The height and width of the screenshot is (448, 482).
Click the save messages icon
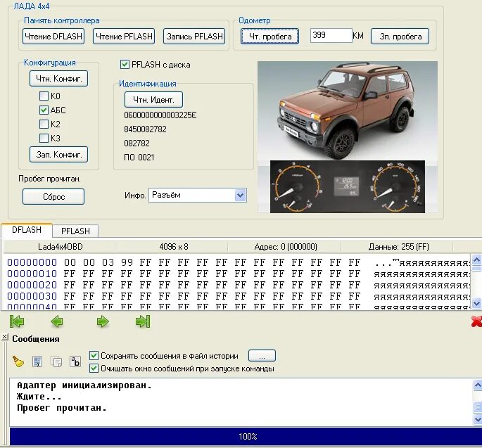[37, 361]
